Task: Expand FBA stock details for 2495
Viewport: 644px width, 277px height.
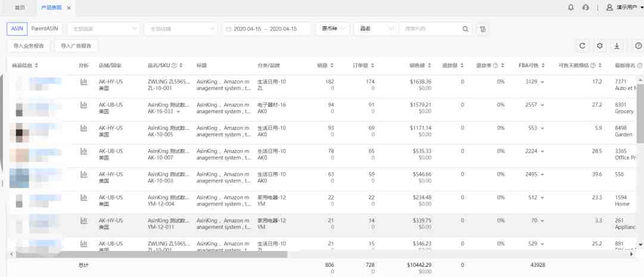Action: [x=543, y=175]
